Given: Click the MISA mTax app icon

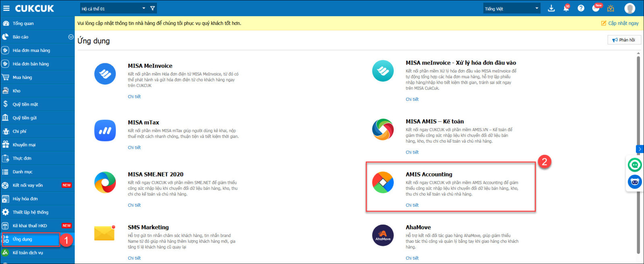Looking at the screenshot, I should (x=105, y=131).
